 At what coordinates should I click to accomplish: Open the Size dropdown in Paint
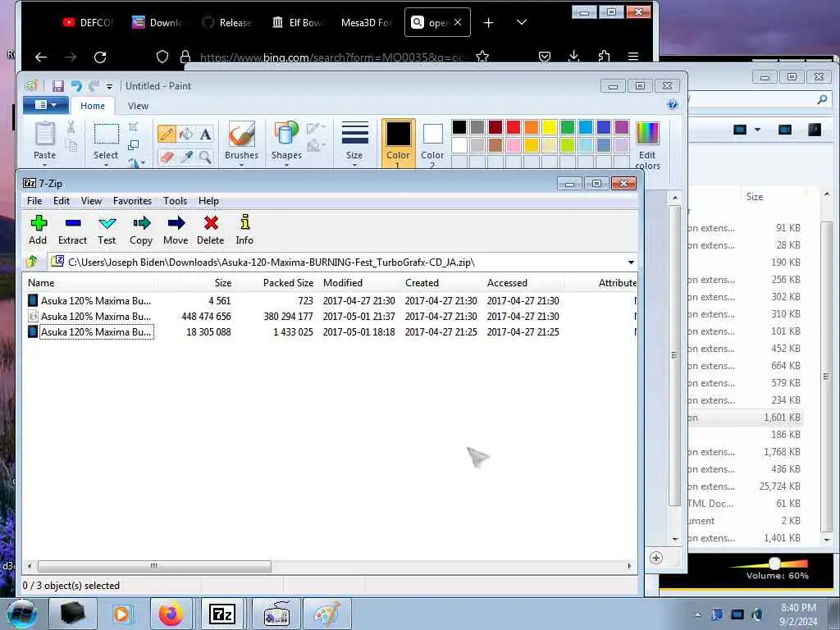click(354, 142)
